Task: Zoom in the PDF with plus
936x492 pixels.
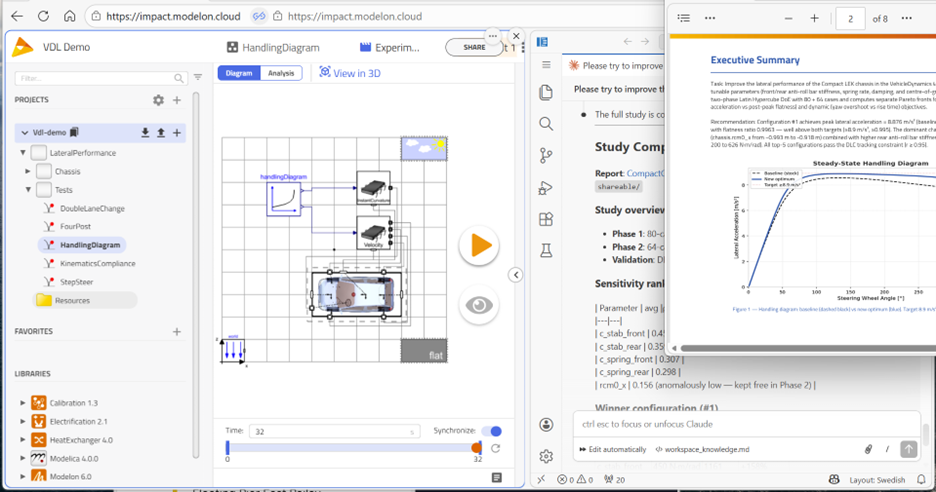Action: pyautogui.click(x=814, y=19)
